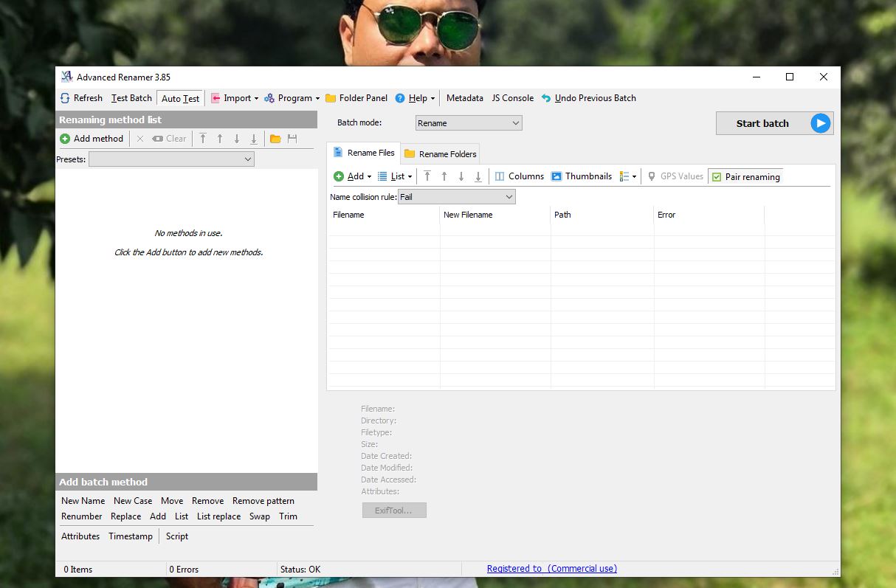Click the Error column header
896x588 pixels.
tap(709, 215)
